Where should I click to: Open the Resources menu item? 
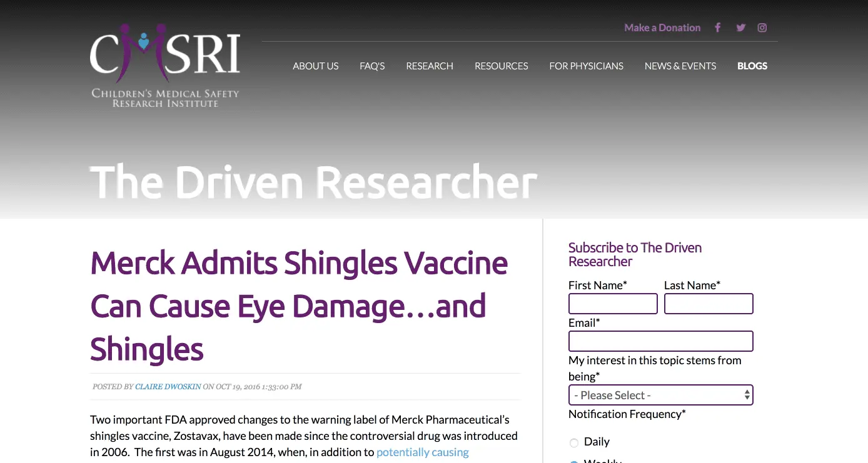pyautogui.click(x=502, y=66)
